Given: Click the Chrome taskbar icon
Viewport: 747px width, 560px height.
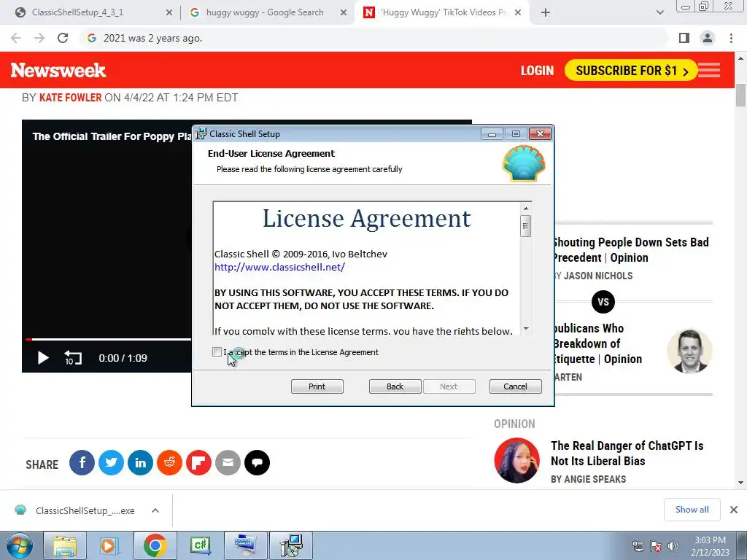Looking at the screenshot, I should (x=155, y=545).
